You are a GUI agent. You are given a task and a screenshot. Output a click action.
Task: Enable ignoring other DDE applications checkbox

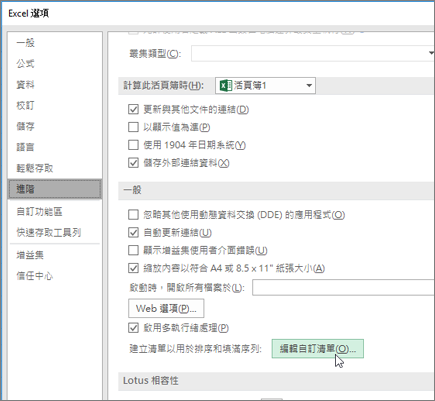coord(133,215)
